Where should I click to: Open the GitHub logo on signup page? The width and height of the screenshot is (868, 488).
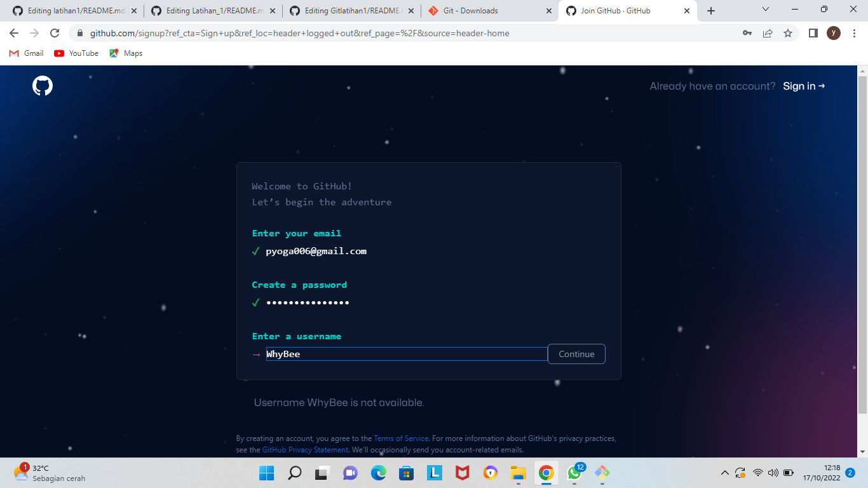pyautogui.click(x=42, y=85)
